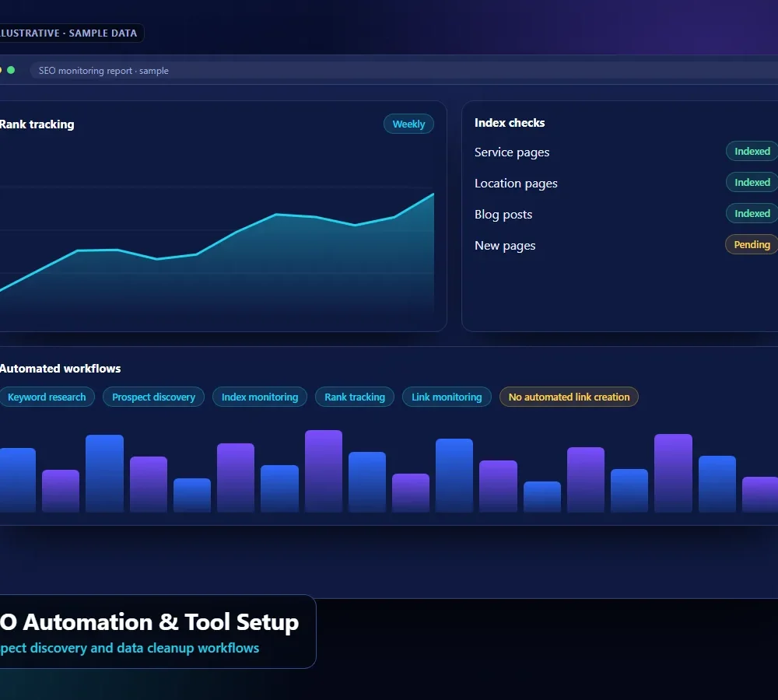Click the Pending badge beside New pages

pos(752,244)
